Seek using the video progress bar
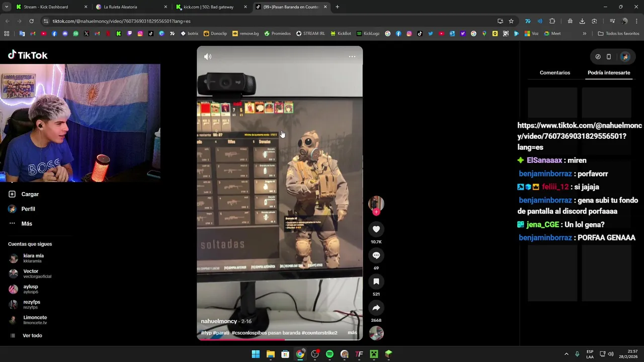 279,339
